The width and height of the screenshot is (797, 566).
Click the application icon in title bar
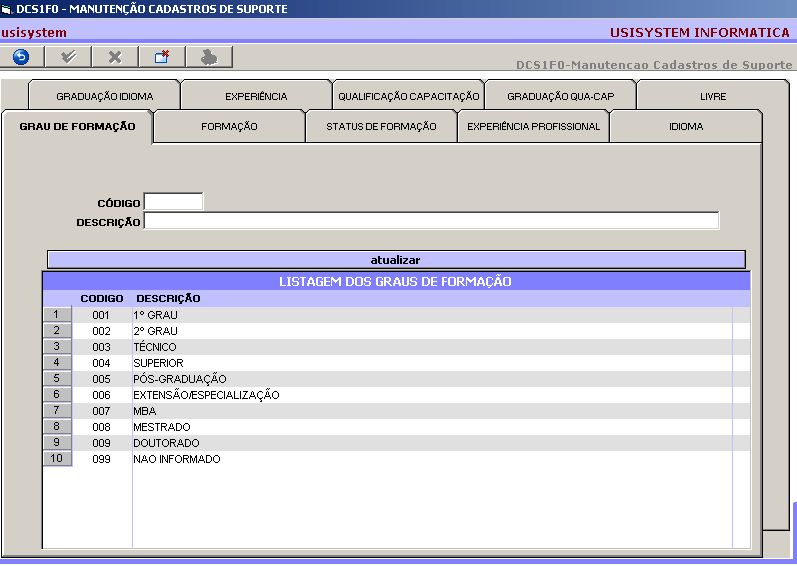point(7,9)
